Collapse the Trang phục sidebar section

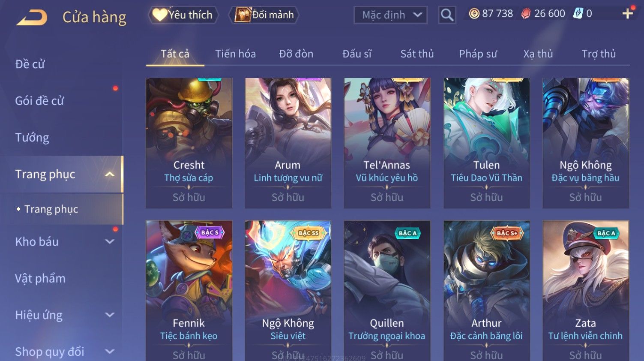click(x=110, y=174)
